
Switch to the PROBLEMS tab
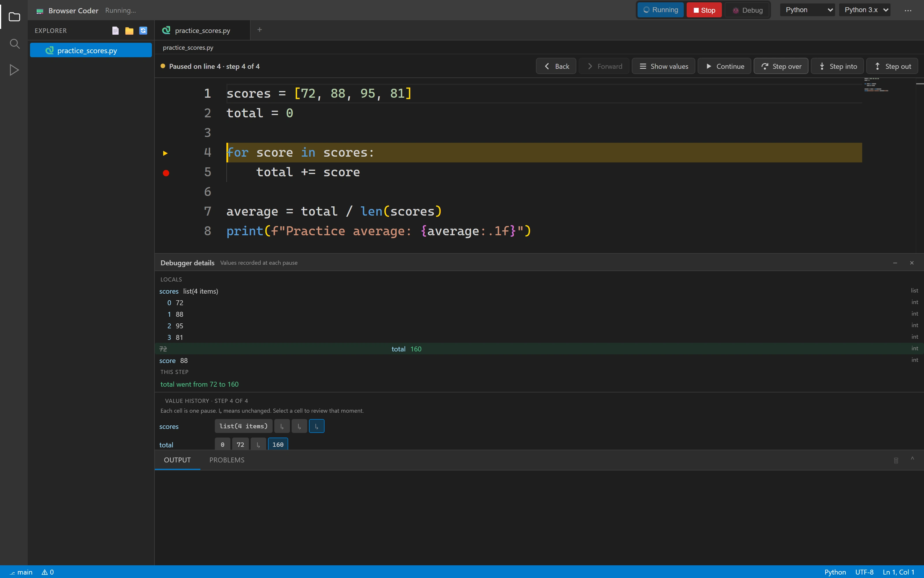[x=227, y=460]
